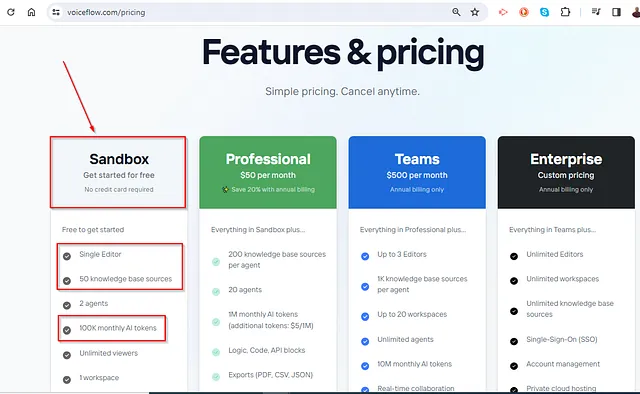Viewport: 640px width, 394px height.
Task: Click blue check beside 1K knowledge base sources
Action: tap(365, 287)
